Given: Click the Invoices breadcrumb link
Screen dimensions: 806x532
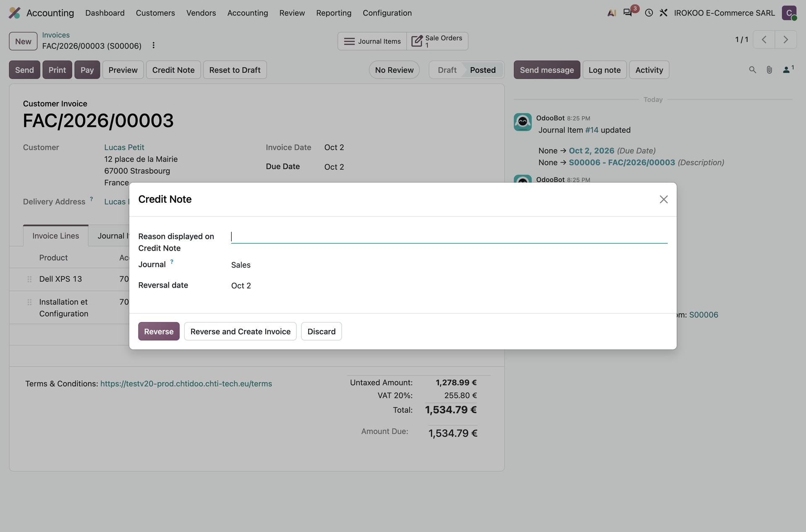Looking at the screenshot, I should coord(56,35).
